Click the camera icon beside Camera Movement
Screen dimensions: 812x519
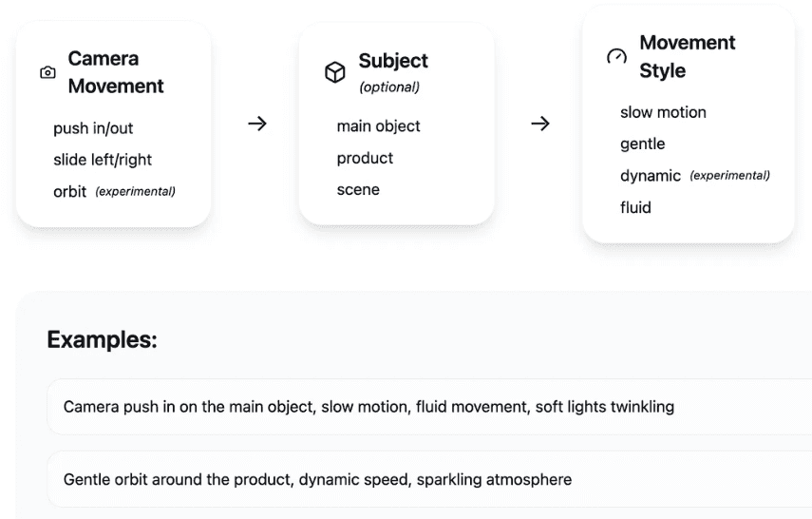click(x=47, y=72)
